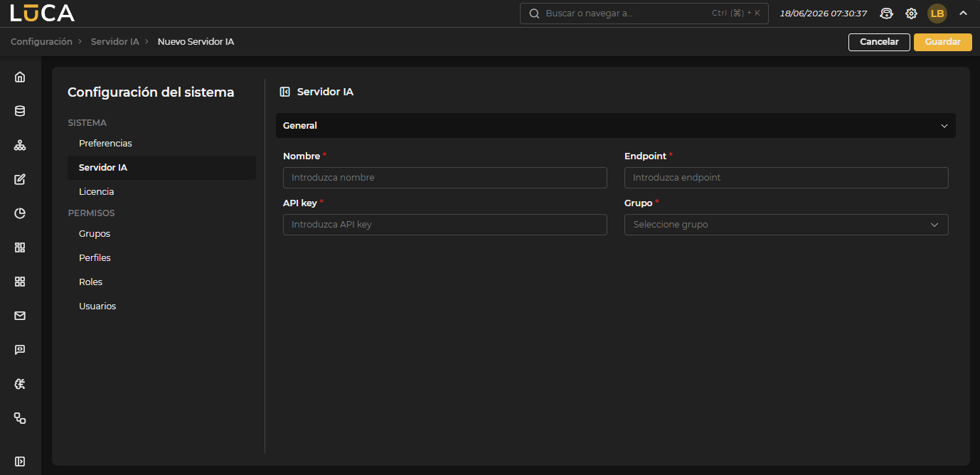Screen dimensions: 980x475
Task: Open the chat message icon in sidebar
Action: (20, 350)
